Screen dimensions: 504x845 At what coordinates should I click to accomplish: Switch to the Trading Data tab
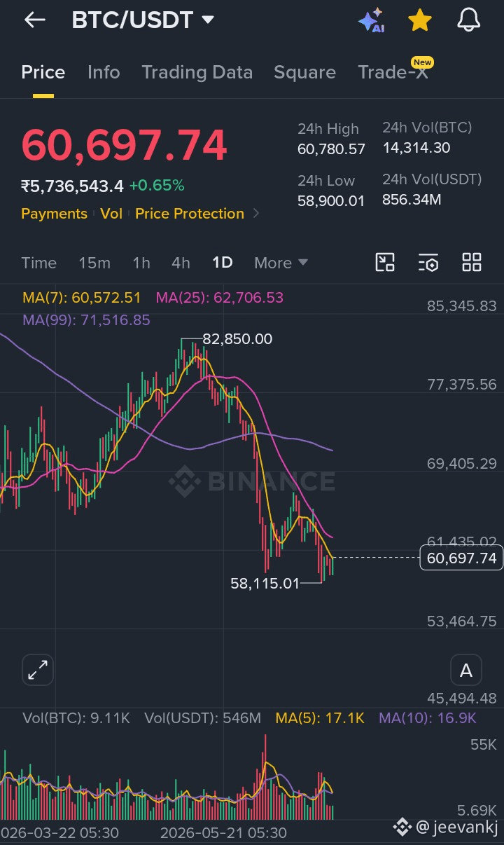[x=197, y=72]
